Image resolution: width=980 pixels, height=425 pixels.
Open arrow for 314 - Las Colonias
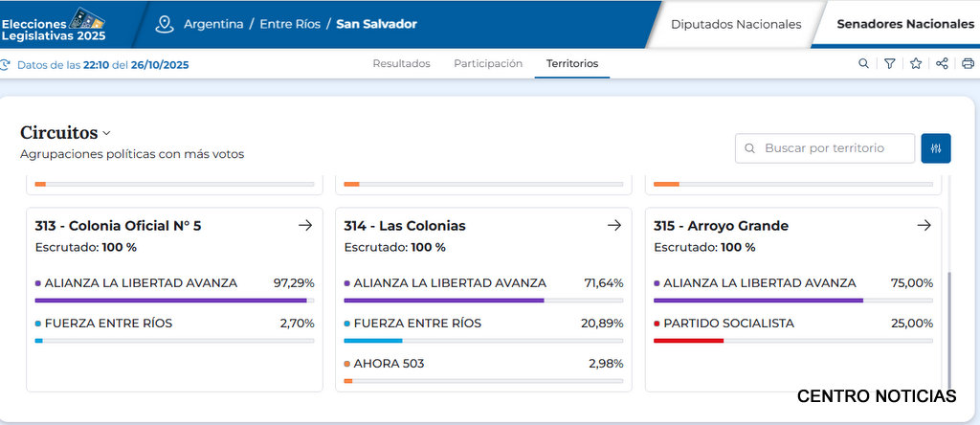click(614, 226)
